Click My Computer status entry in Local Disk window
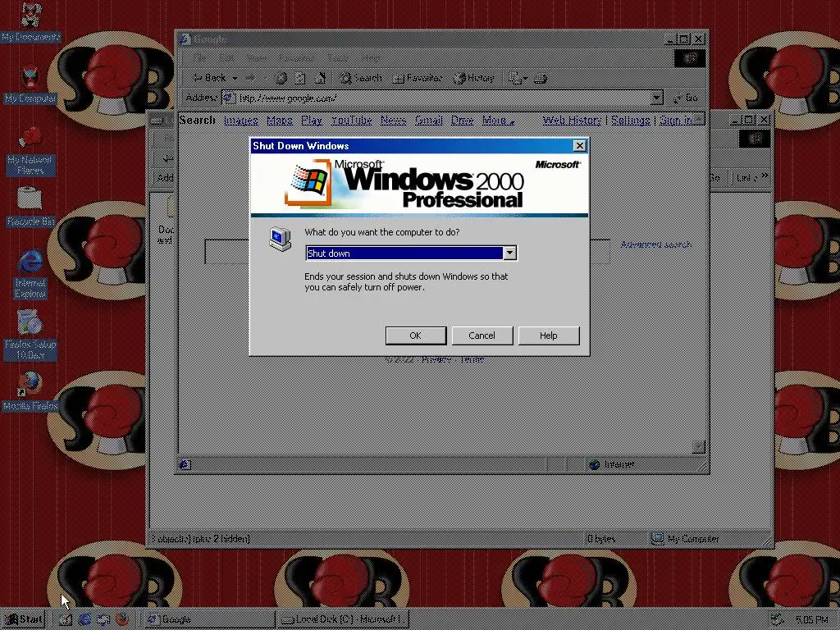The width and height of the screenshot is (840, 630). coord(708,539)
